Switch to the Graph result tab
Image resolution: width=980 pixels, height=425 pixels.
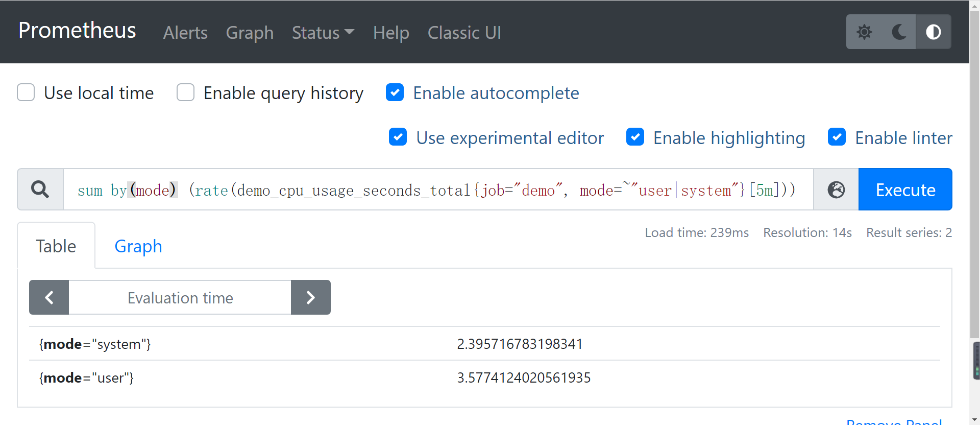[138, 246]
